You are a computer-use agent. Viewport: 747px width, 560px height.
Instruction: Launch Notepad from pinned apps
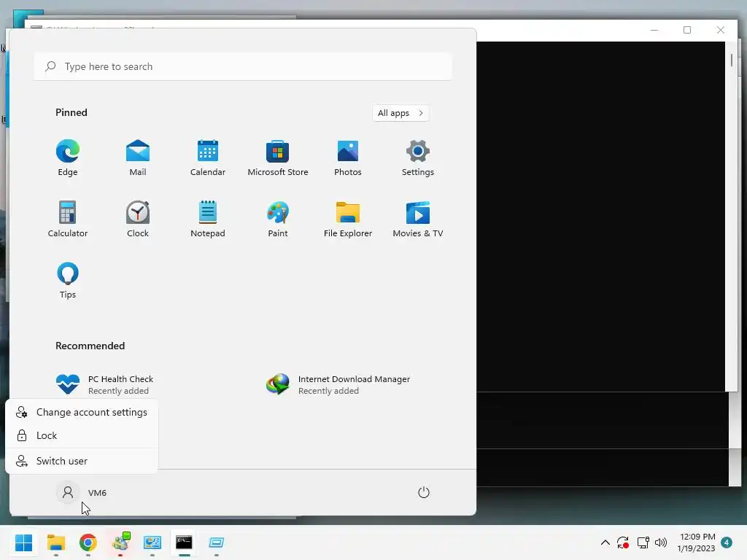point(208,219)
